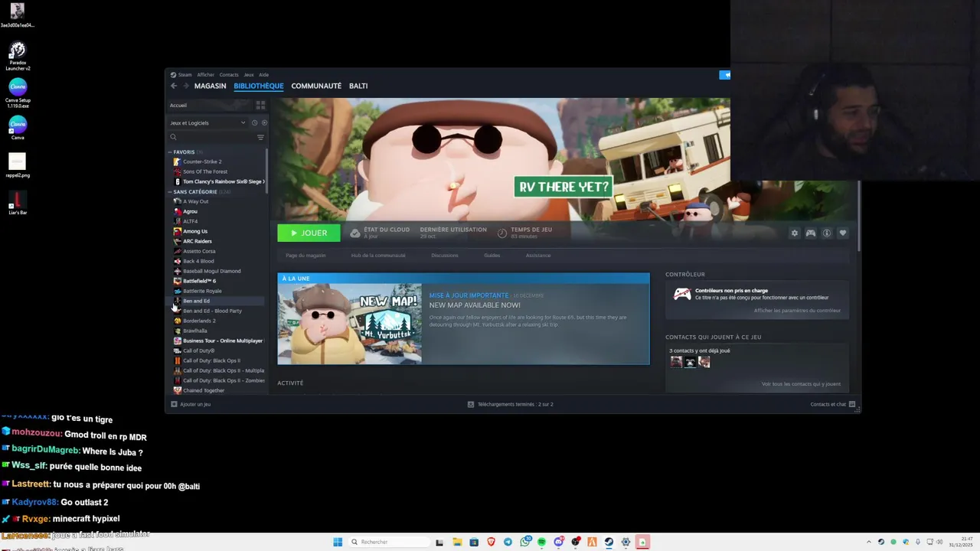980x551 pixels.
Task: Select Tom Clancy's Rainbow Six Siege
Action: pos(218,181)
